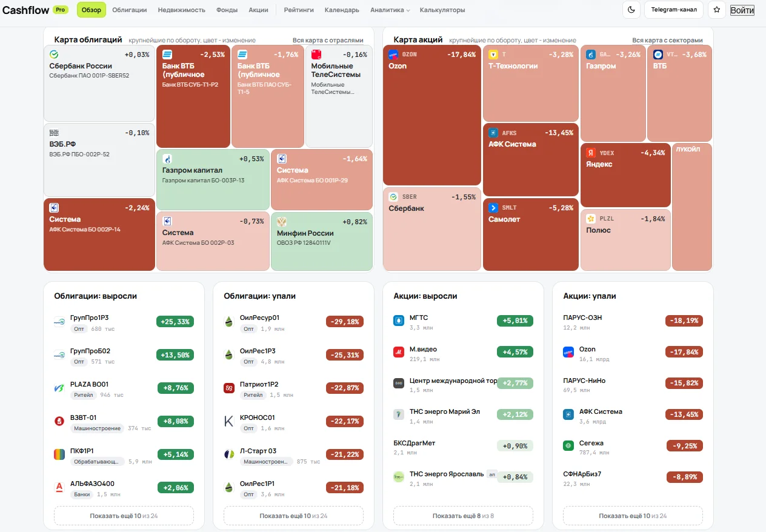This screenshot has height=532, width=766.
Task: Click the Полюс PLZL icon
Action: (x=591, y=219)
